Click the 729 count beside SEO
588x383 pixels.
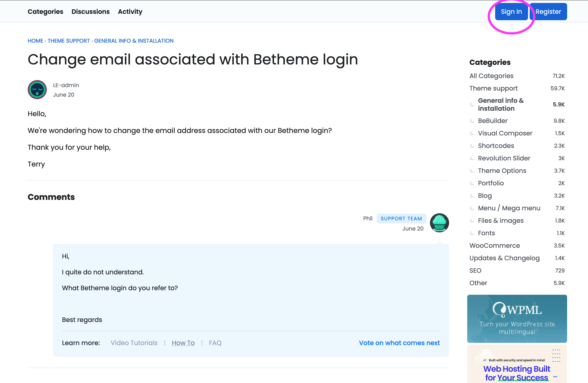pyautogui.click(x=560, y=270)
